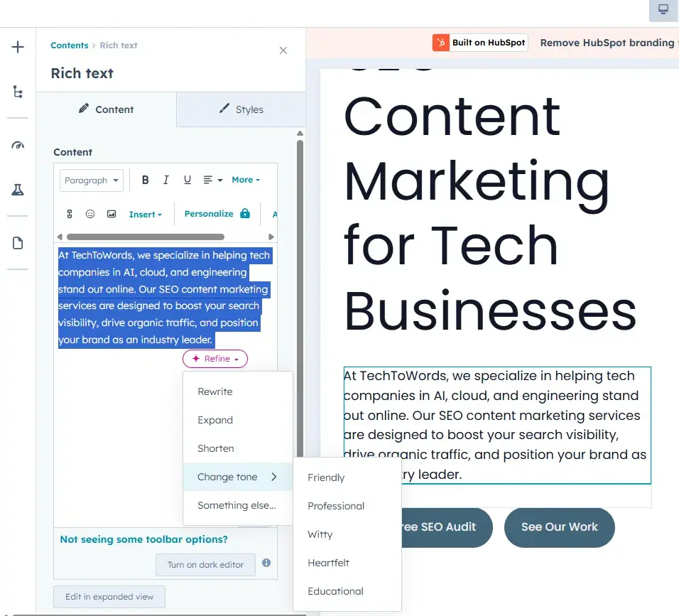
Task: Click the info icon beside dark editor
Action: (266, 563)
